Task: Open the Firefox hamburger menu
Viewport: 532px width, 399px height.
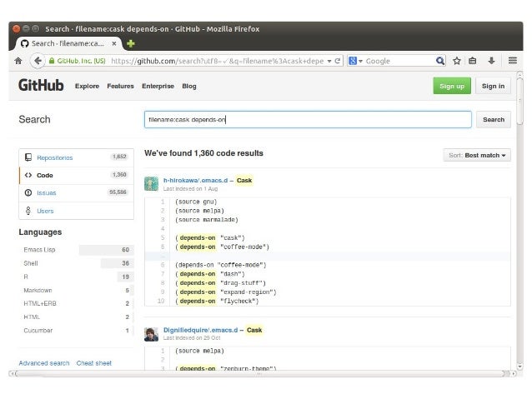Action: (513, 61)
